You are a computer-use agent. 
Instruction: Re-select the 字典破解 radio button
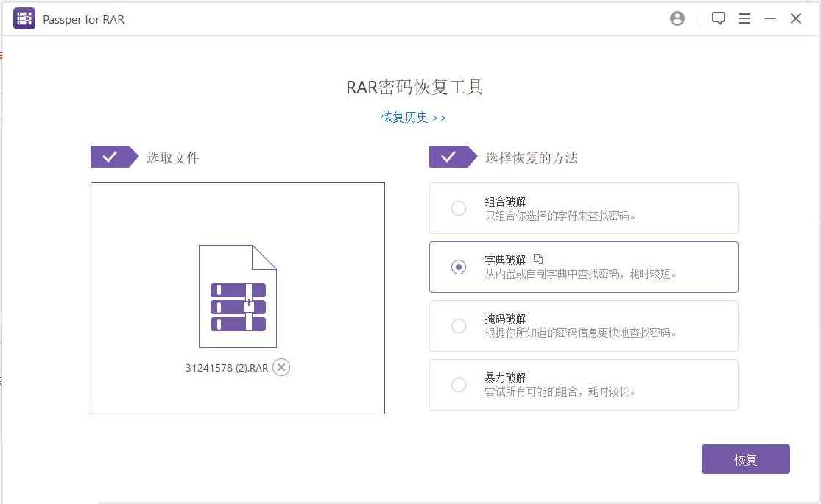coord(459,267)
